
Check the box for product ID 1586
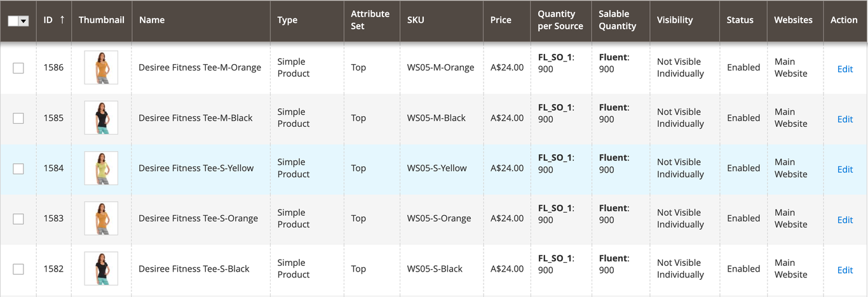pos(18,68)
